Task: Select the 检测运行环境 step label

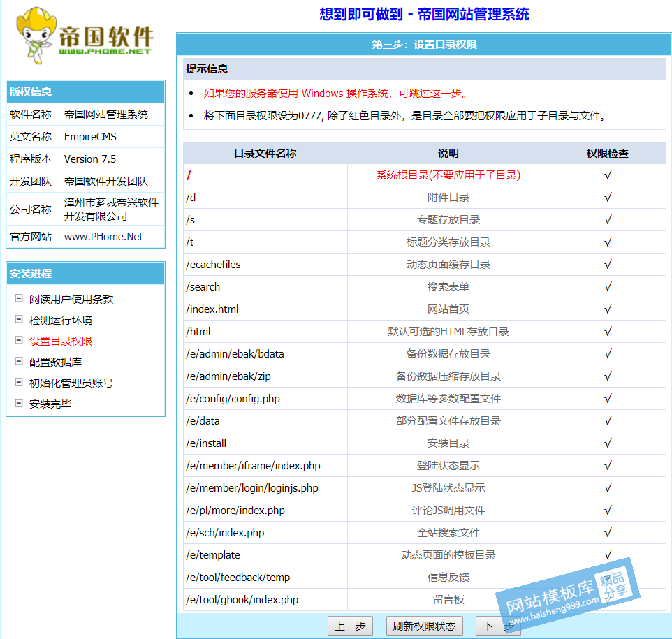Action: point(61,320)
